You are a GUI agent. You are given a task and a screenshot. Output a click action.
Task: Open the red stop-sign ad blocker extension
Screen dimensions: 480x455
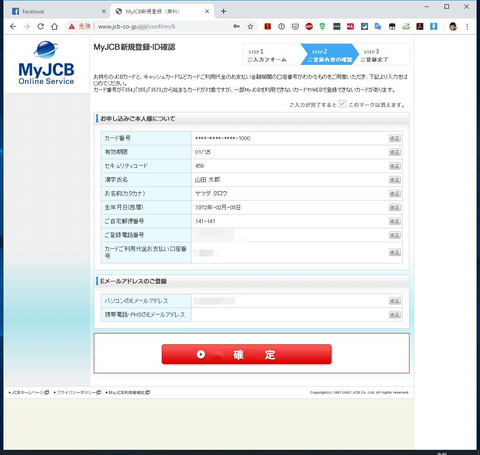tap(309, 27)
